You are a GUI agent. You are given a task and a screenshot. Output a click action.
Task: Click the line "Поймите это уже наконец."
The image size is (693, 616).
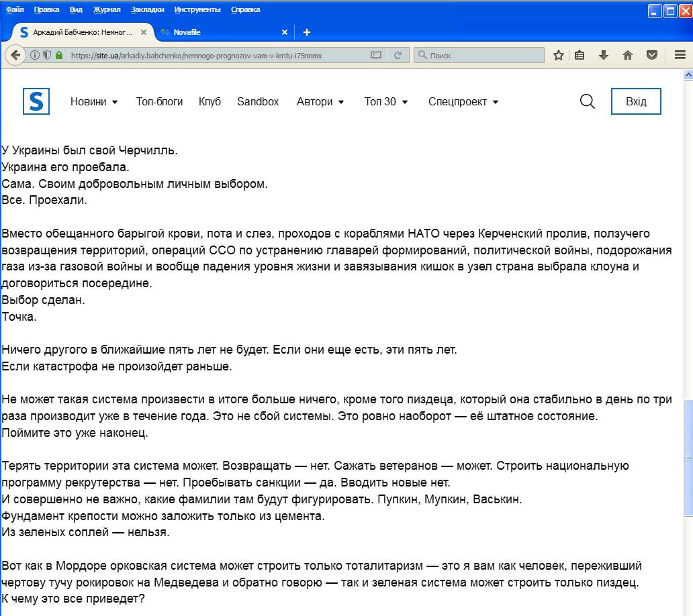[75, 433]
